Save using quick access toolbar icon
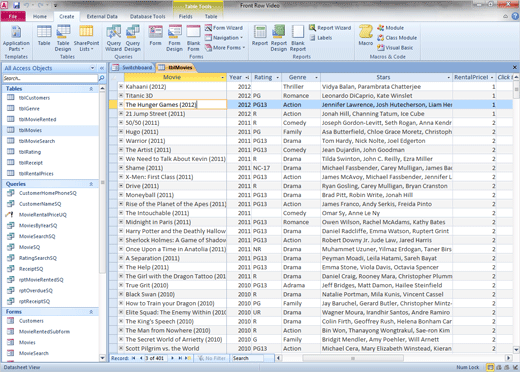Viewport: 520px width, 372px height. pos(16,5)
